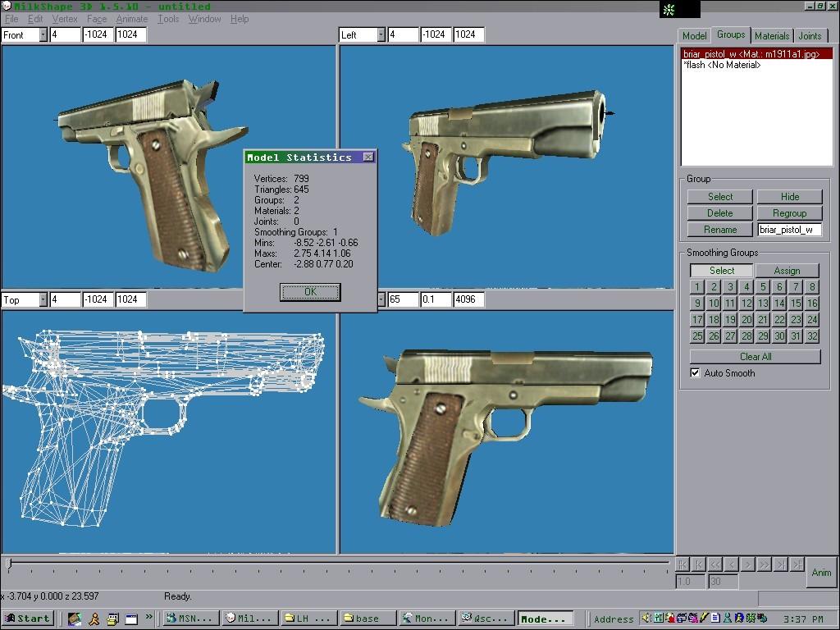Click the AIM running man quick launch icon
The image size is (840, 630).
(94, 619)
